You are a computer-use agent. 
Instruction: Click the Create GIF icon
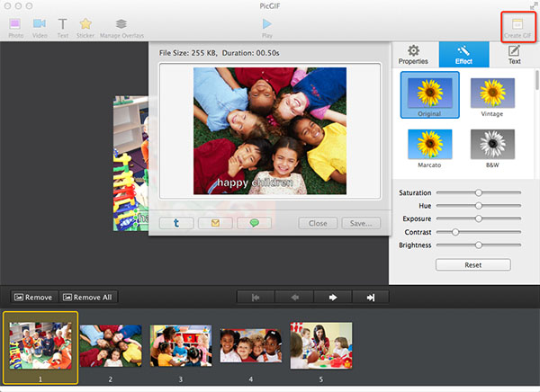pyautogui.click(x=516, y=24)
